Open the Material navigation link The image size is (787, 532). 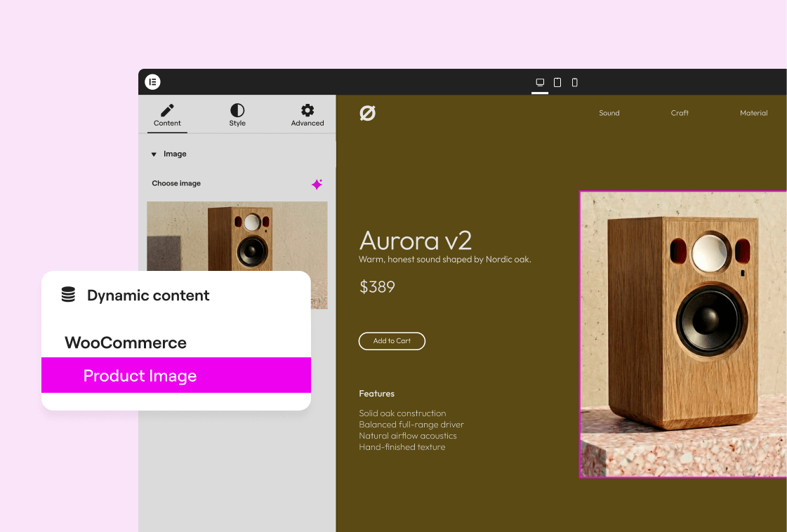coord(753,113)
